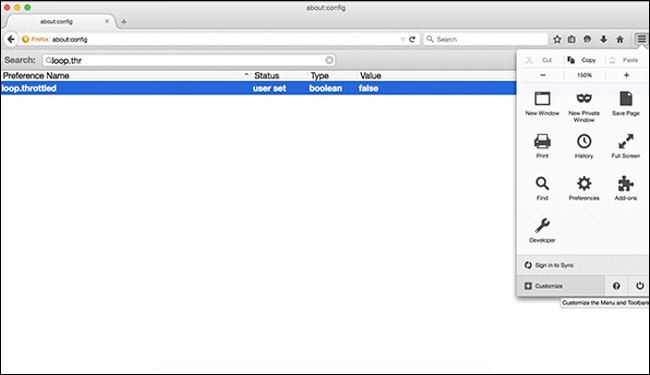
Task: Sort by the Value column header
Action: pos(437,75)
